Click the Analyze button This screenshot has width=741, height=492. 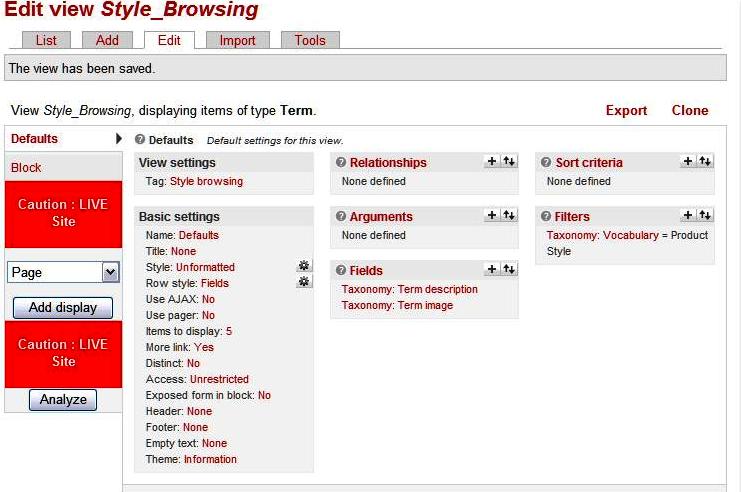[63, 400]
